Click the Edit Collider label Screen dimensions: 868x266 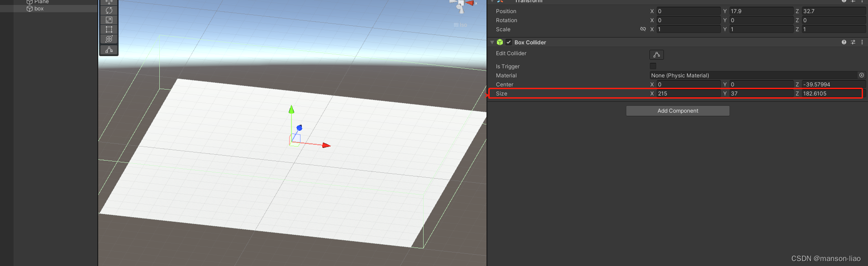tap(511, 53)
